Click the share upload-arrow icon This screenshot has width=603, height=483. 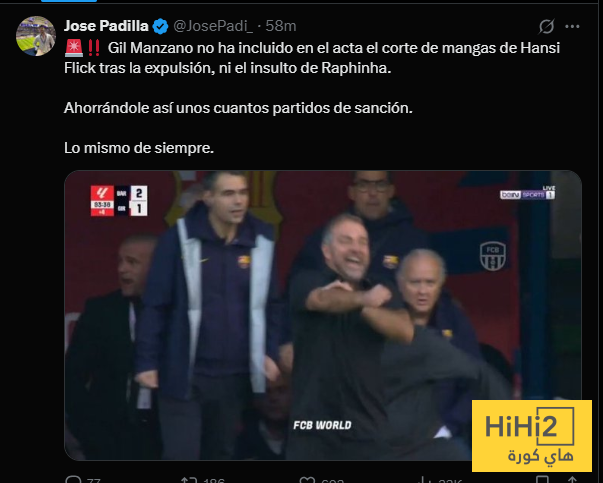pyautogui.click(x=572, y=480)
